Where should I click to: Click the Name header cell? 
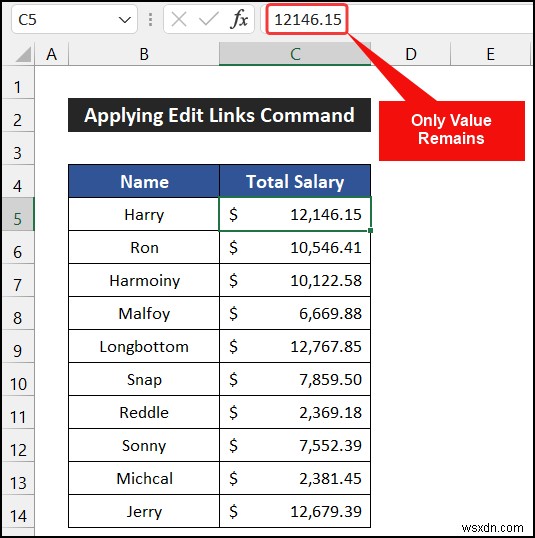point(144,181)
